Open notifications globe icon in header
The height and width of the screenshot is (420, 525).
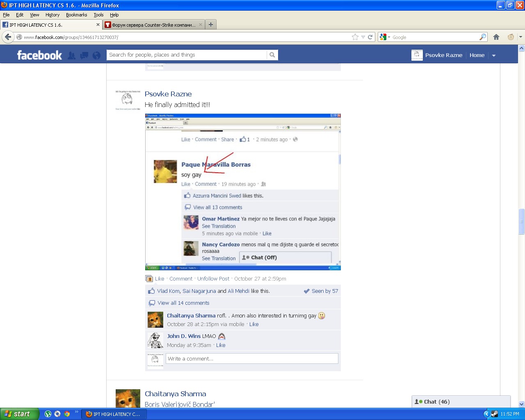pos(96,55)
